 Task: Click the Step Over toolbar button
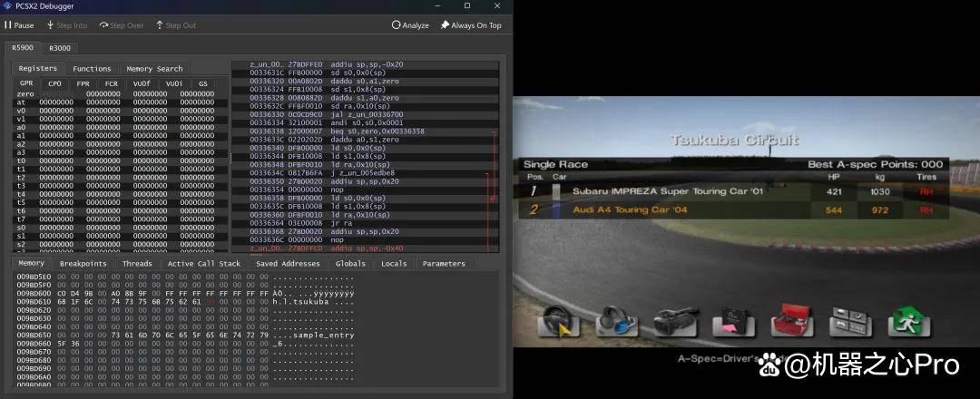pyautogui.click(x=122, y=25)
